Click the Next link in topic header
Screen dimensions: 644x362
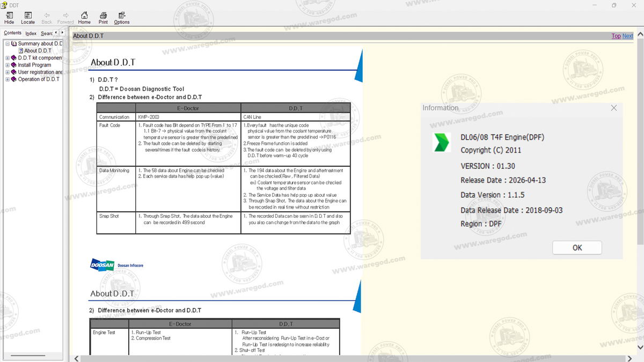[x=628, y=36]
